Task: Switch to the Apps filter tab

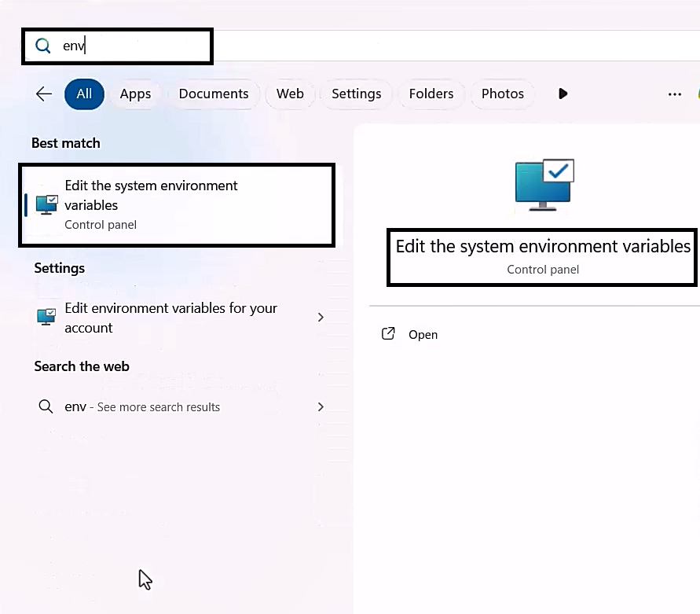Action: [135, 94]
